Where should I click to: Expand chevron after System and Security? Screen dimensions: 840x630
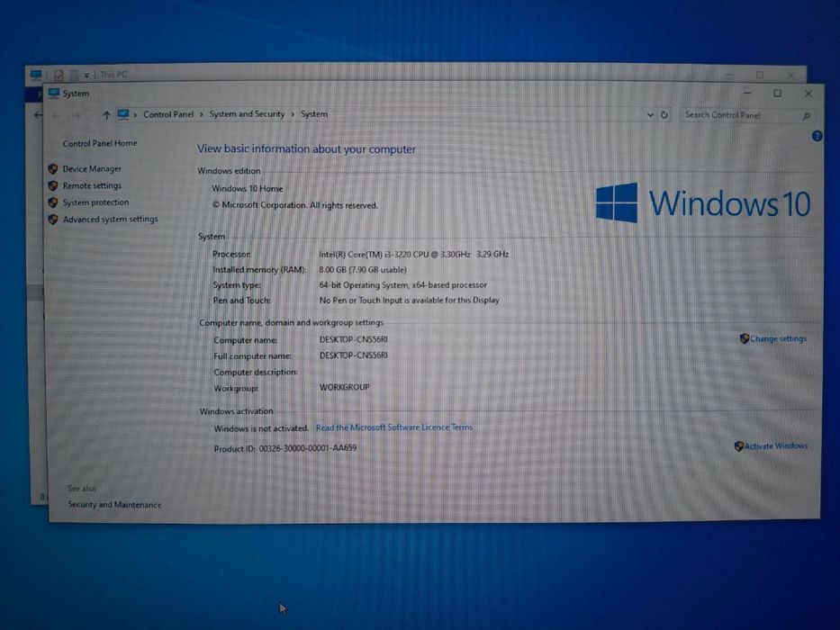pos(293,114)
